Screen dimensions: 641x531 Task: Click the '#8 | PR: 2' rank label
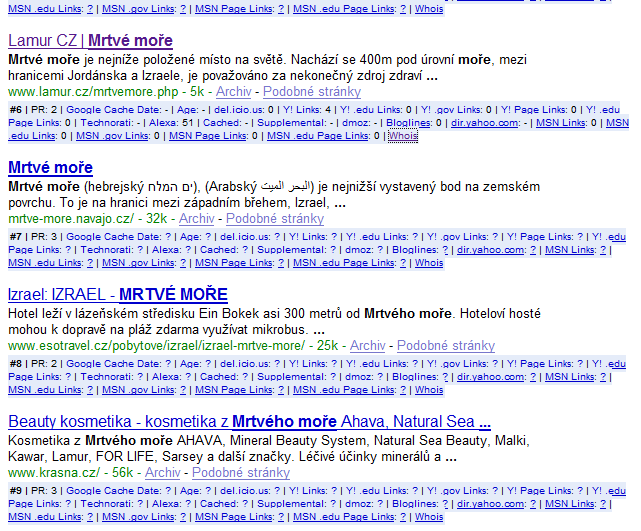coord(33,364)
